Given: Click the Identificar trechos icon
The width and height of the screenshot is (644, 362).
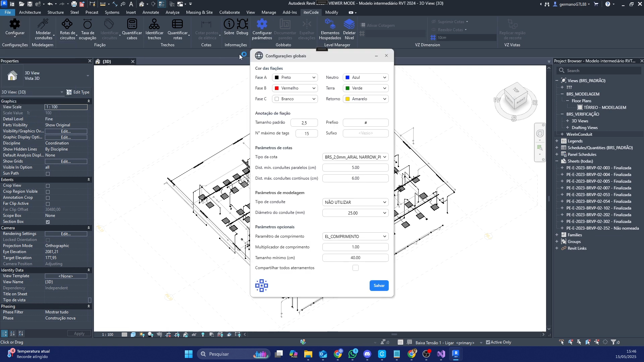Looking at the screenshot, I should tap(154, 24).
